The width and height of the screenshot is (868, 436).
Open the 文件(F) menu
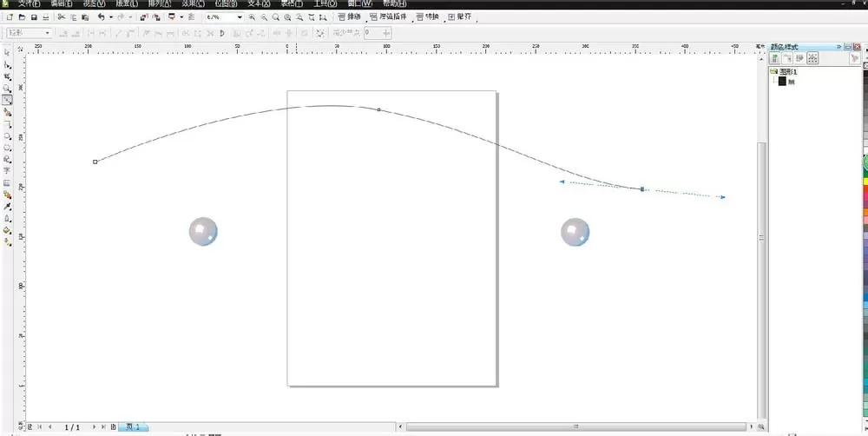pos(29,3)
